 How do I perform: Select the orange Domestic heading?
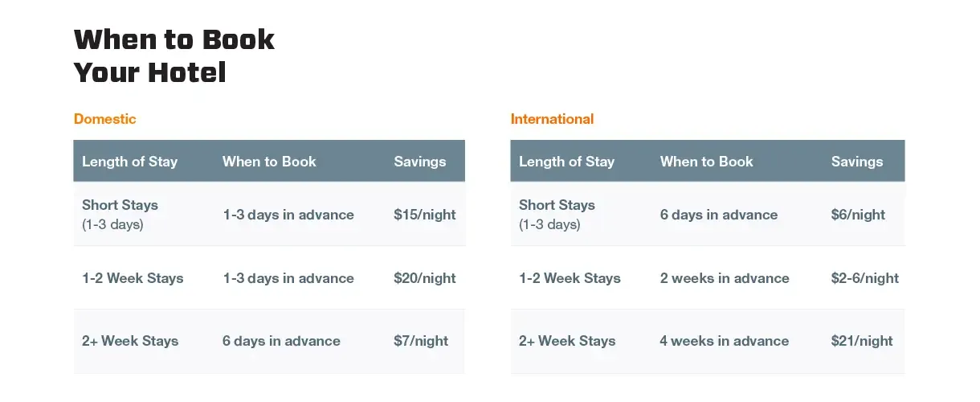pyautogui.click(x=105, y=119)
